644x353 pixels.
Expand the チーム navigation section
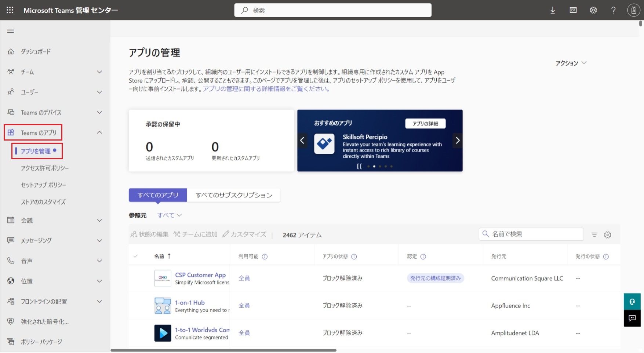coord(99,72)
